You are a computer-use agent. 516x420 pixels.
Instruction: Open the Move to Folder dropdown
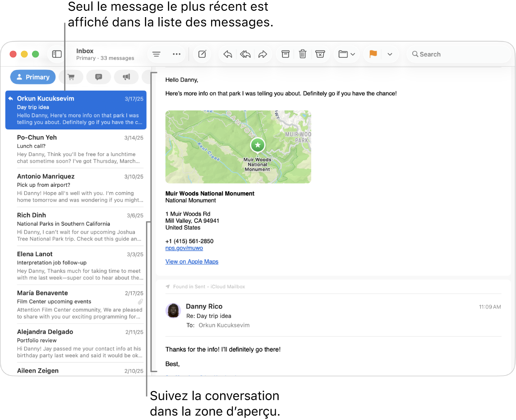coord(346,54)
